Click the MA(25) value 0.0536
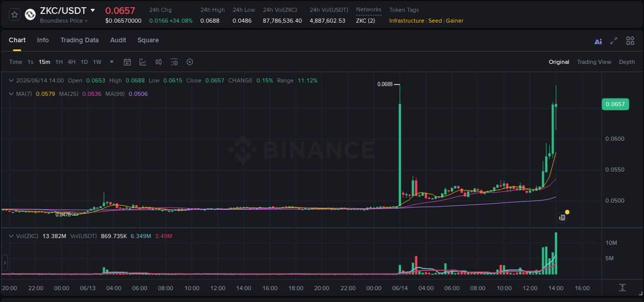Image resolution: width=644 pixels, height=302 pixels. point(92,94)
